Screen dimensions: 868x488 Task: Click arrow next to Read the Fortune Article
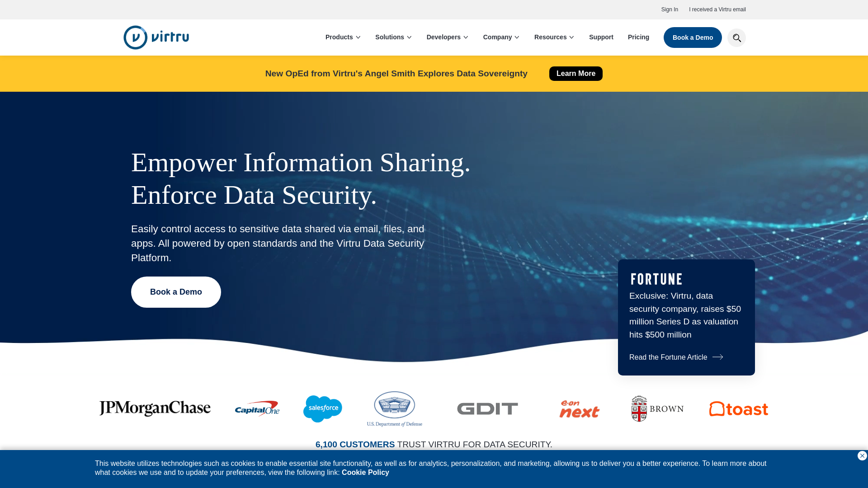(718, 357)
